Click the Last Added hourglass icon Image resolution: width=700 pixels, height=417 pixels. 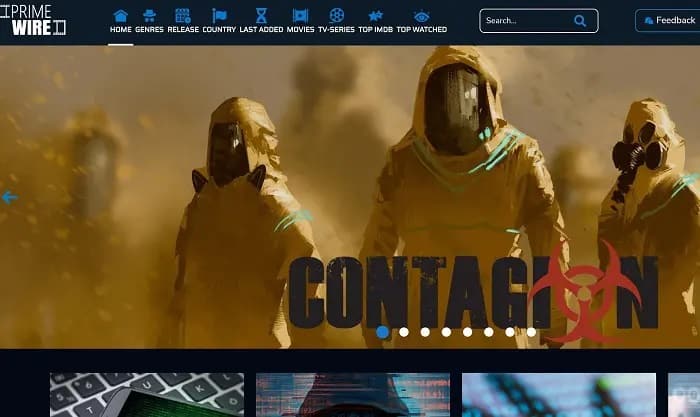[x=261, y=16]
